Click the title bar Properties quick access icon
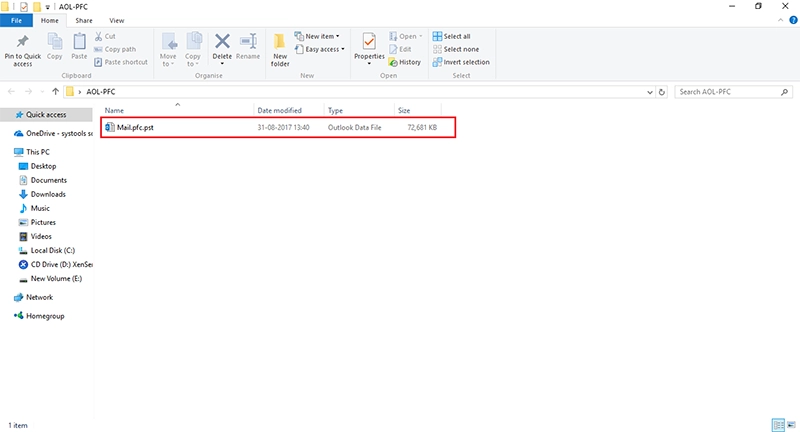This screenshot has height=432, width=800. point(23,7)
